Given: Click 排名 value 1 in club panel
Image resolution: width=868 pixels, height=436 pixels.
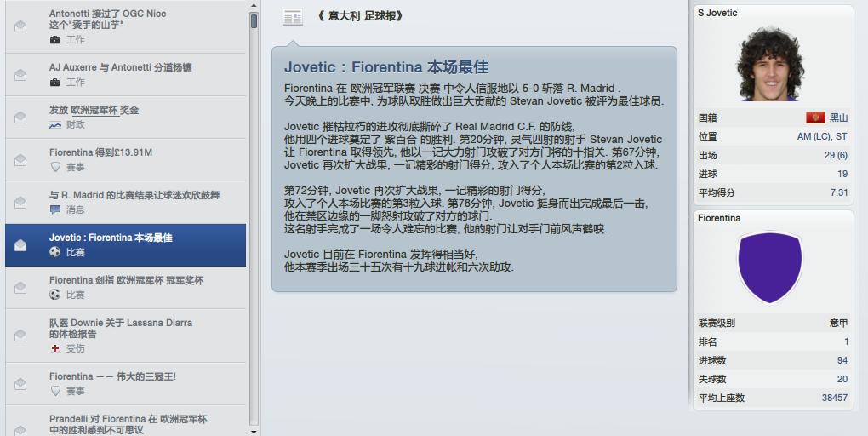Looking at the screenshot, I should click(846, 341).
